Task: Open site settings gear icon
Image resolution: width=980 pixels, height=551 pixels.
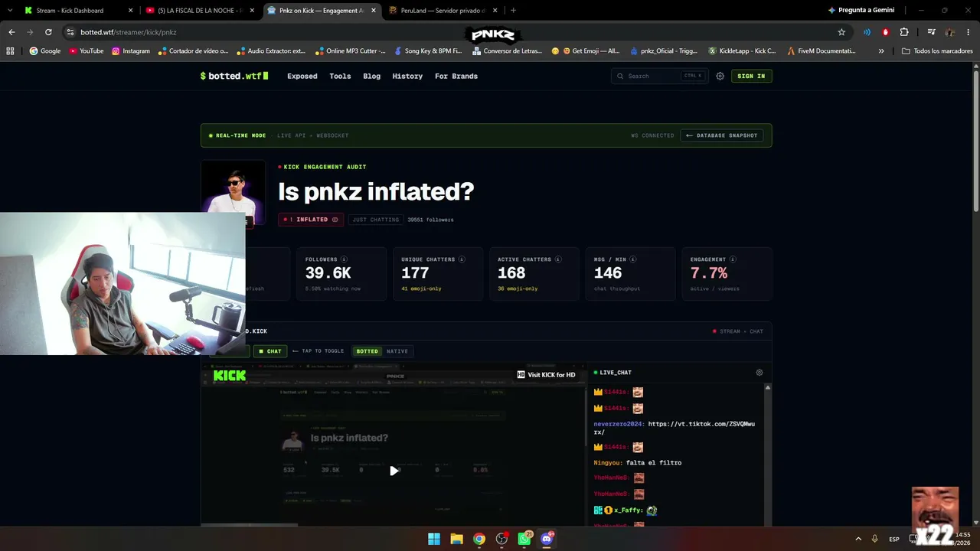Action: pos(720,76)
